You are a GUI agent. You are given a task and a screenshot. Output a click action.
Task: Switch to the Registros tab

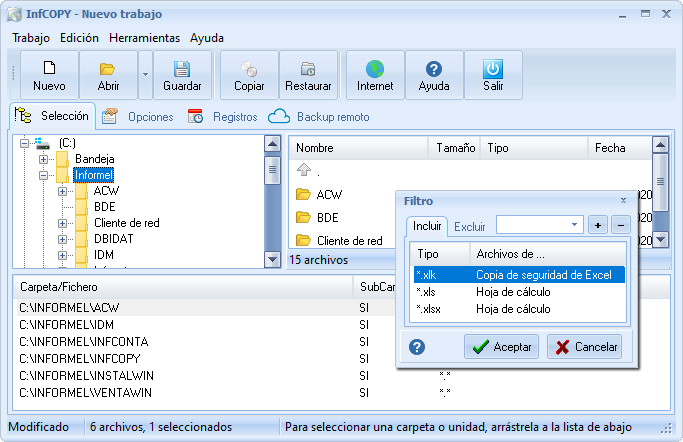click(223, 117)
